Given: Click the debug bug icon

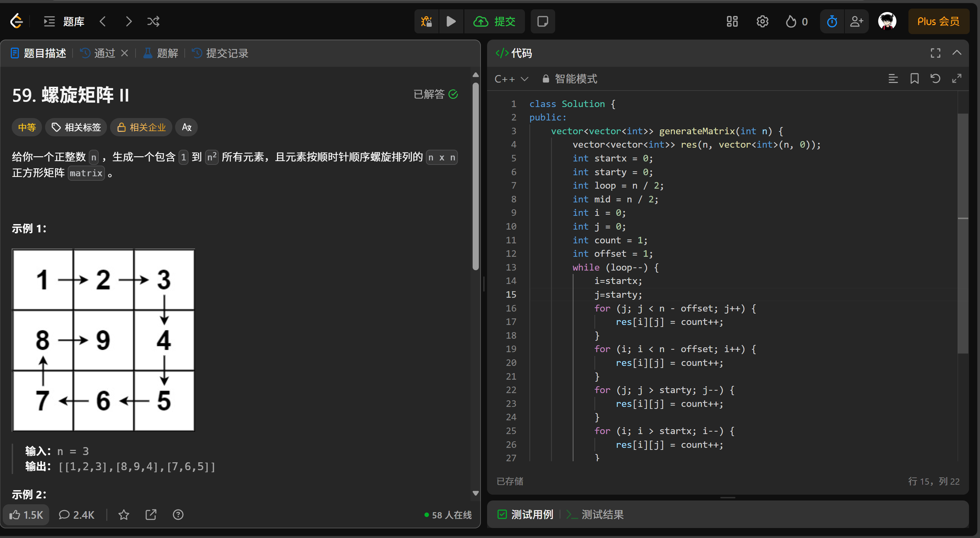Looking at the screenshot, I should [427, 21].
